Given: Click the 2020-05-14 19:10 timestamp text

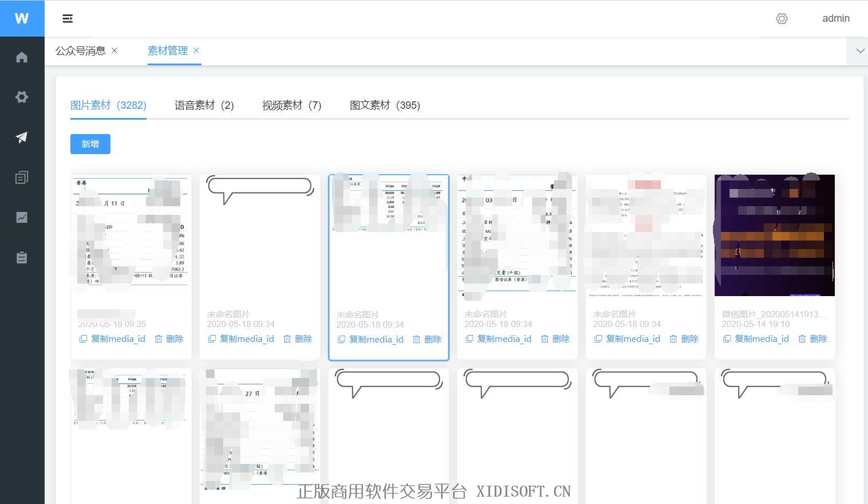Looking at the screenshot, I should (755, 324).
